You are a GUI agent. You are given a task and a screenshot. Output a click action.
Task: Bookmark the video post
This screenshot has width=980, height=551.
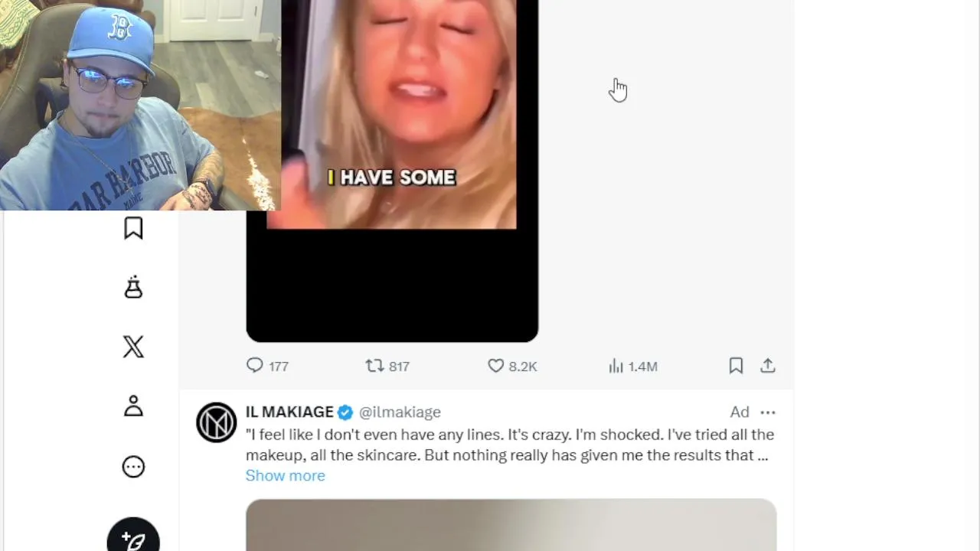pos(736,366)
